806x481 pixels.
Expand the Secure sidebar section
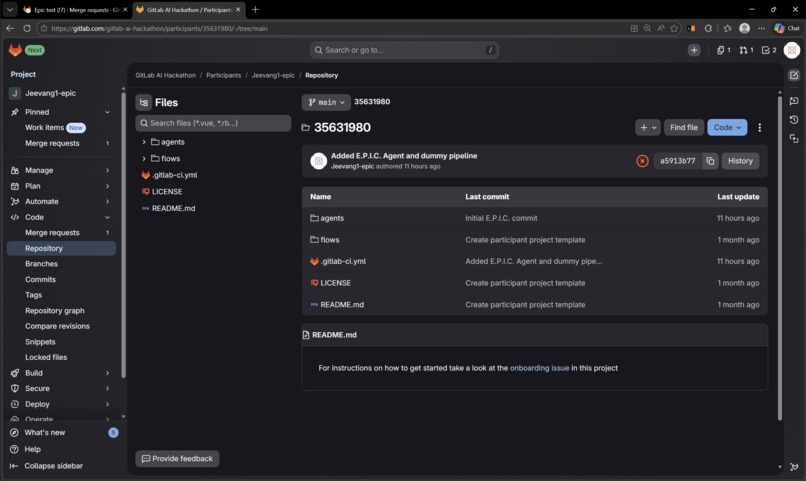tap(107, 388)
